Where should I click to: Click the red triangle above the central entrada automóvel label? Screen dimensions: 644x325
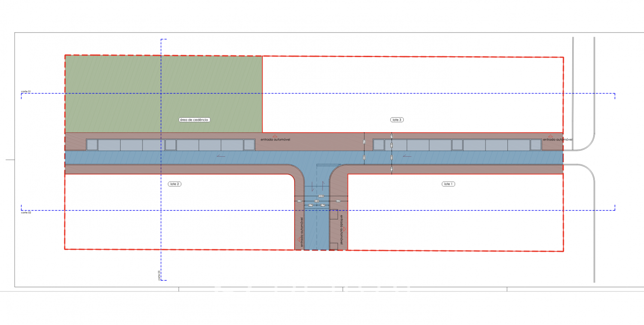[x=275, y=136]
